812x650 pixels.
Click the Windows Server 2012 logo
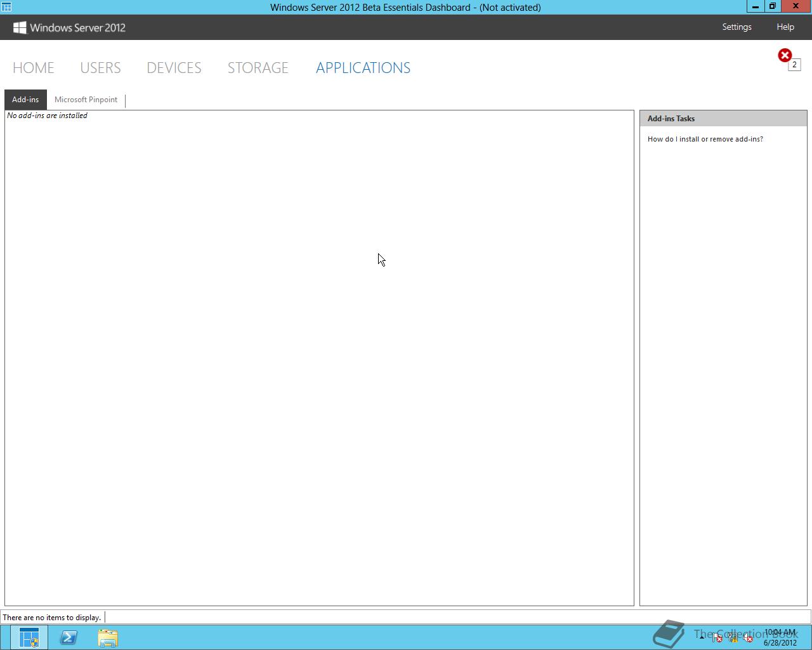click(x=69, y=27)
